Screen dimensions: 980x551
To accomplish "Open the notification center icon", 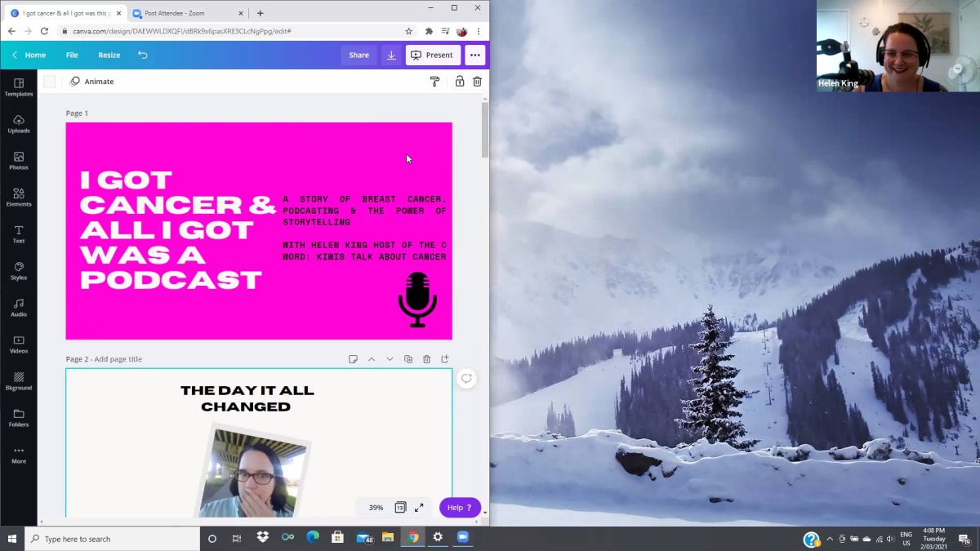I will 964,539.
